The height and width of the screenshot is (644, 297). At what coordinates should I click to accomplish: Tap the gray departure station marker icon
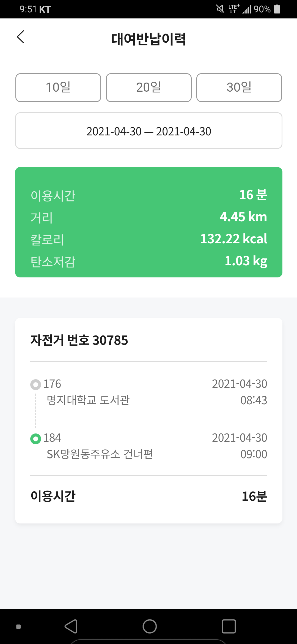(35, 384)
